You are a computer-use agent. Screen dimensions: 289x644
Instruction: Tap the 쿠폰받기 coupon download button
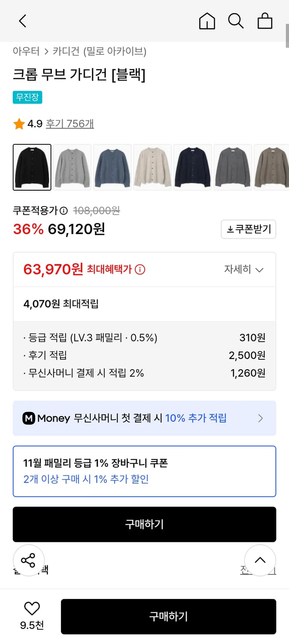249,229
